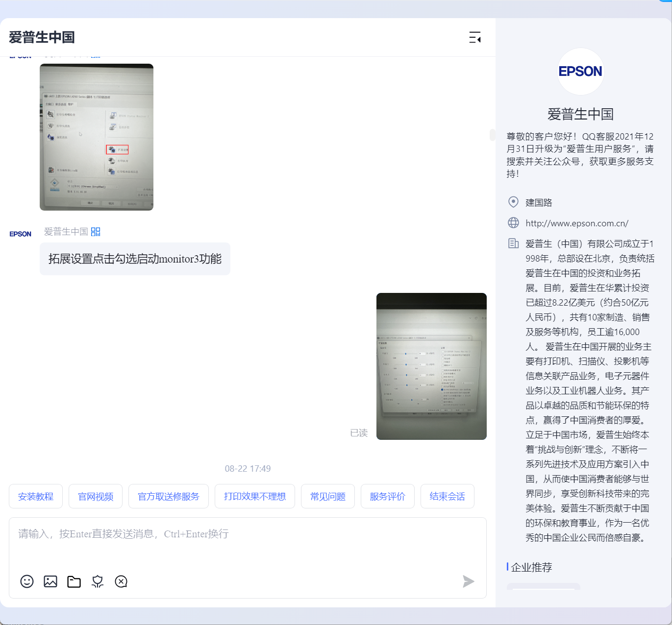The width and height of the screenshot is (672, 625).
Task: Send message with the paper plane icon
Action: (x=469, y=581)
